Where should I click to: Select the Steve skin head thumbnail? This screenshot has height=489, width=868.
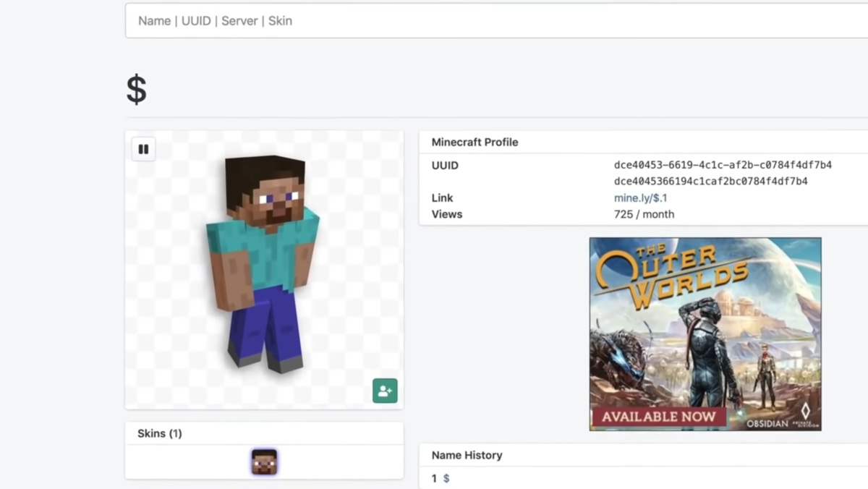tap(264, 462)
